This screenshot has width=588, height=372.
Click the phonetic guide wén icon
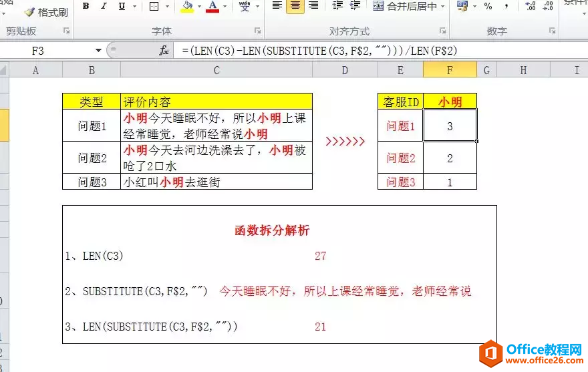[x=245, y=6]
